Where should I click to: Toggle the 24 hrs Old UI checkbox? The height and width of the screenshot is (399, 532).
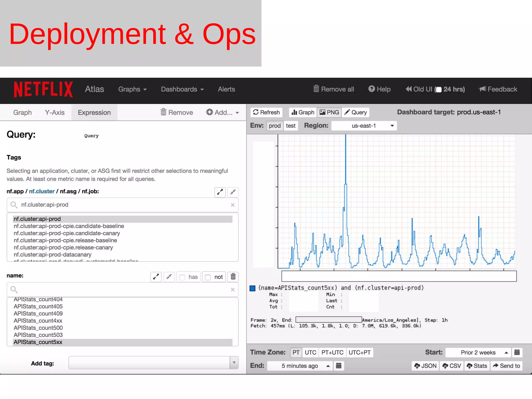tap(439, 90)
